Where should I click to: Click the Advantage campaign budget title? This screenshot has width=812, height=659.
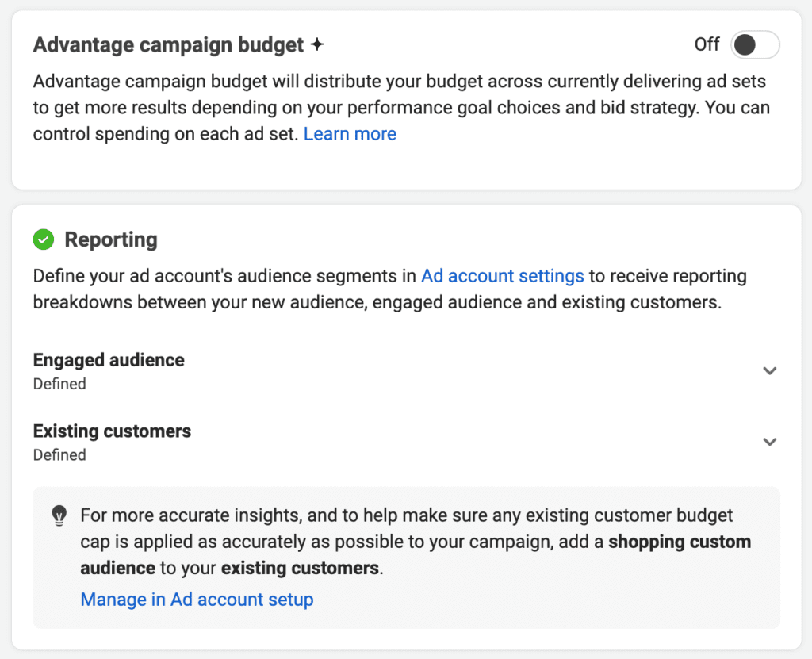click(x=168, y=45)
